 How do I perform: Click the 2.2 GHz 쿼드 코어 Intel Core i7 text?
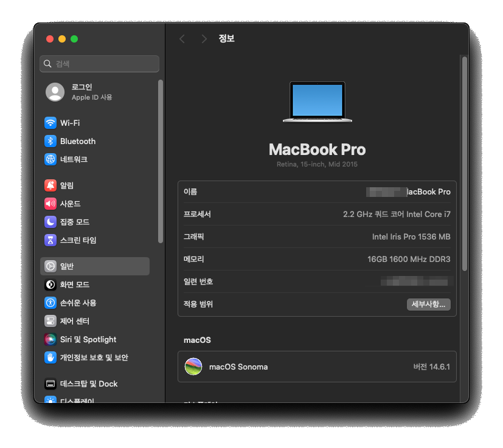coord(397,214)
